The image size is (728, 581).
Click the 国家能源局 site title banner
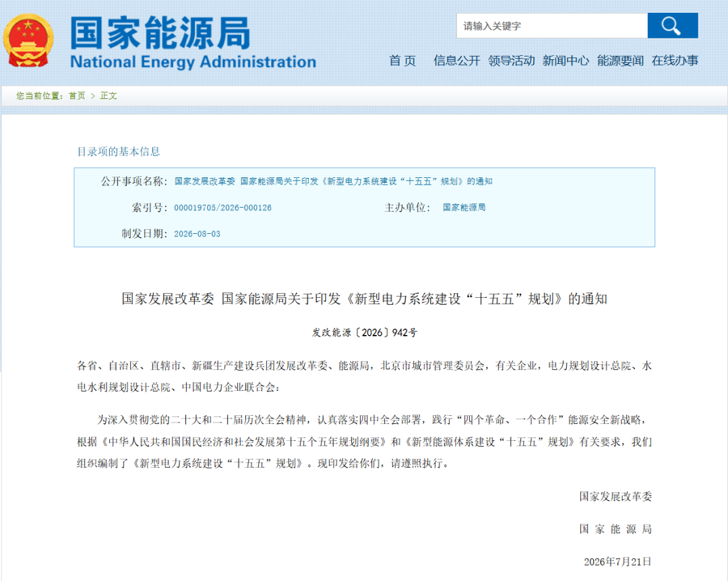point(160,33)
